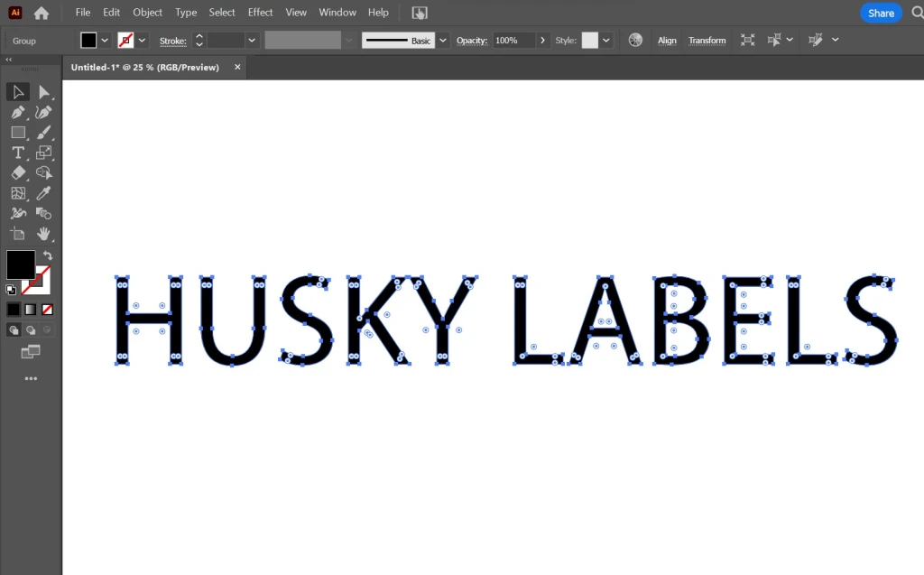Activate the Hand tool

[43, 234]
